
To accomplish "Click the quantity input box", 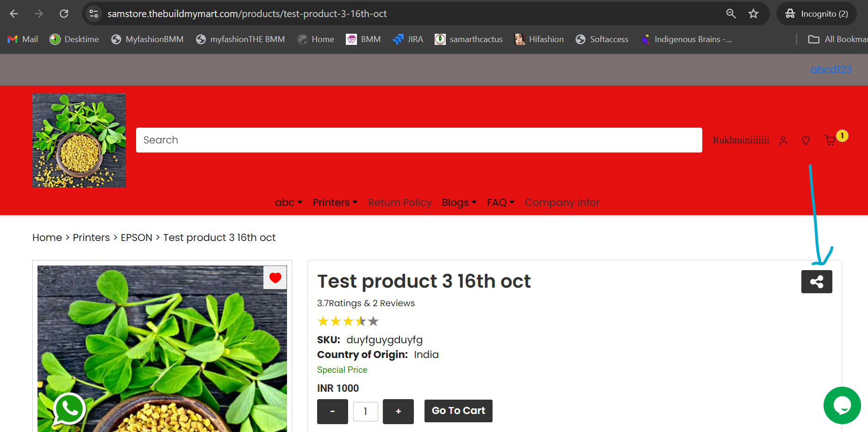I will 366,412.
